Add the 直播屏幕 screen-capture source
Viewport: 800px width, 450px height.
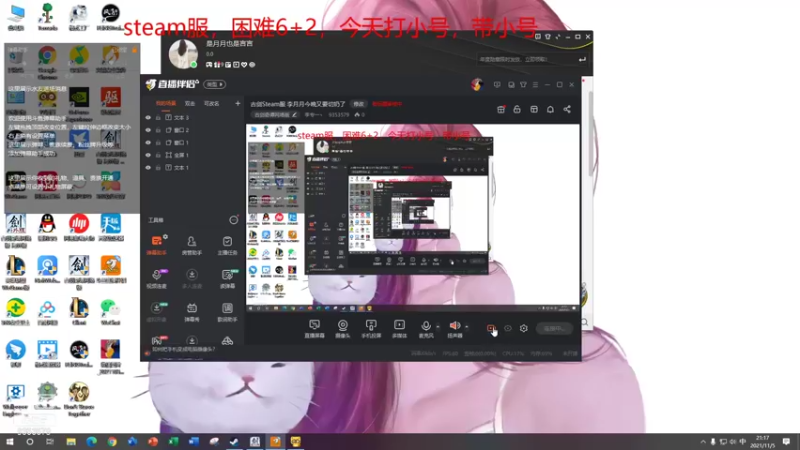pos(314,329)
